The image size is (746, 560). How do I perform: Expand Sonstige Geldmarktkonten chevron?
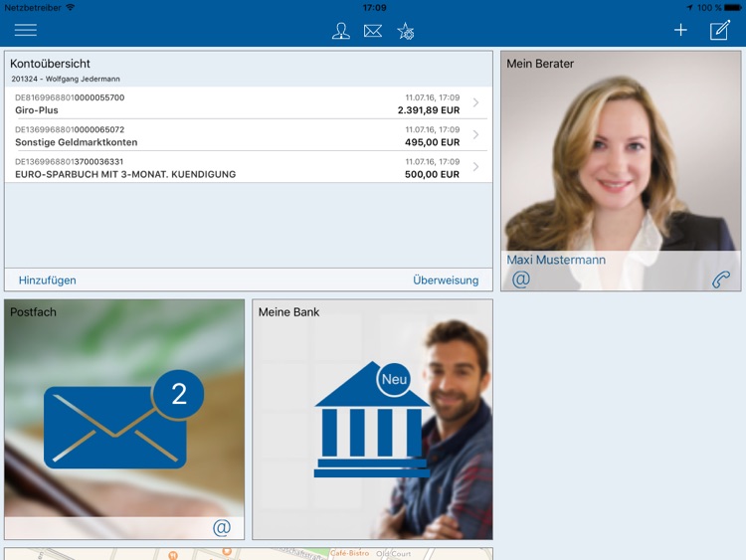coord(475,134)
